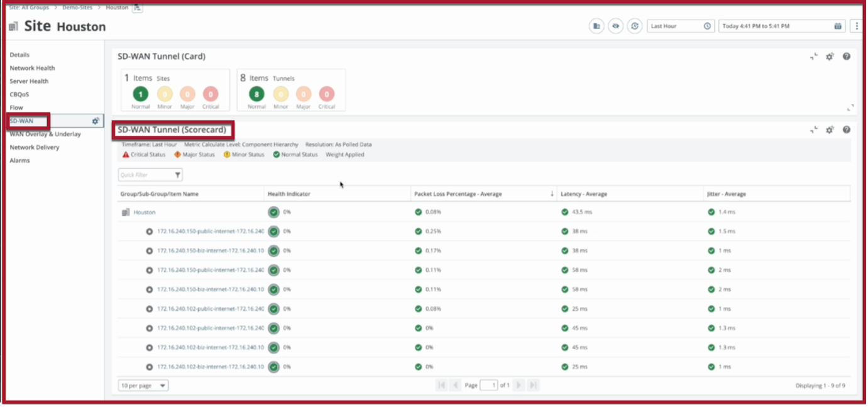Select WAN Overlay & Underlay in sidebar
This screenshot has width=868, height=407.
45,134
